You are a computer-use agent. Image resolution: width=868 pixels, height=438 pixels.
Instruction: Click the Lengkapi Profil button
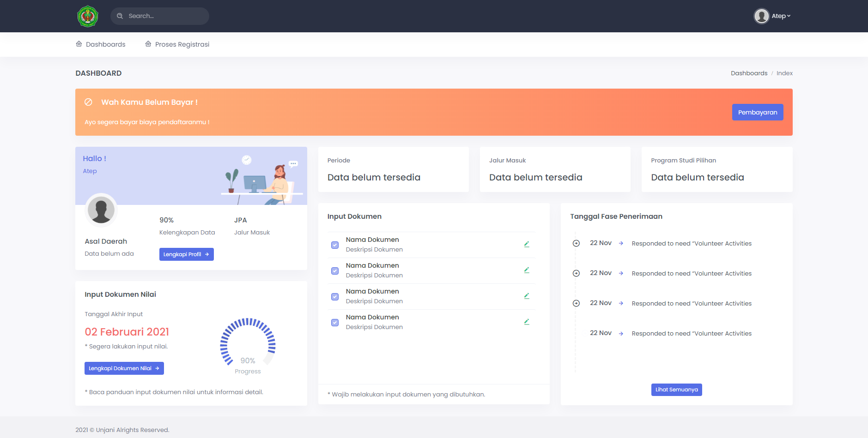(186, 254)
